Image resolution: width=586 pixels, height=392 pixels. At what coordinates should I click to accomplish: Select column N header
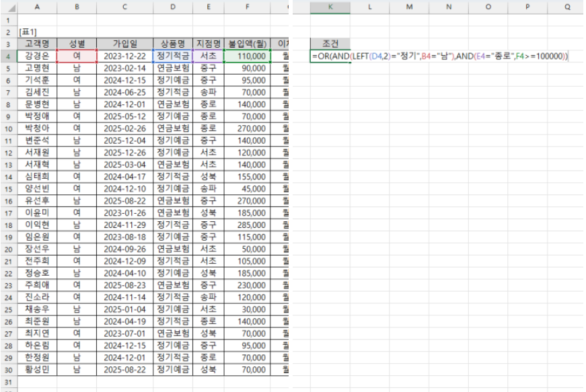coord(449,7)
